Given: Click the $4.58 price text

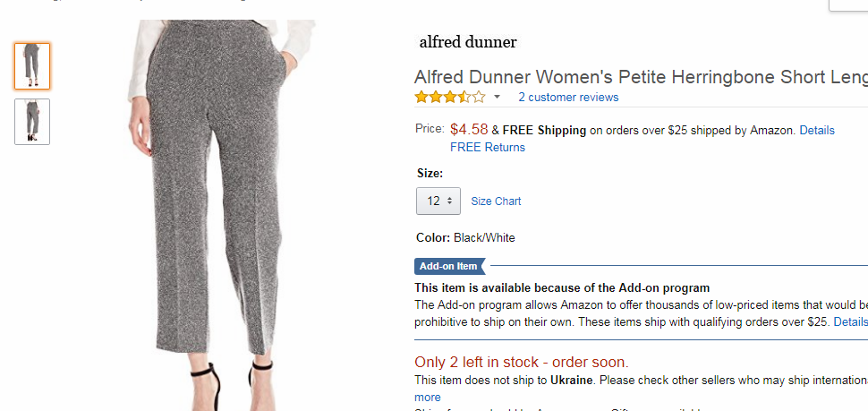Looking at the screenshot, I should (x=469, y=130).
